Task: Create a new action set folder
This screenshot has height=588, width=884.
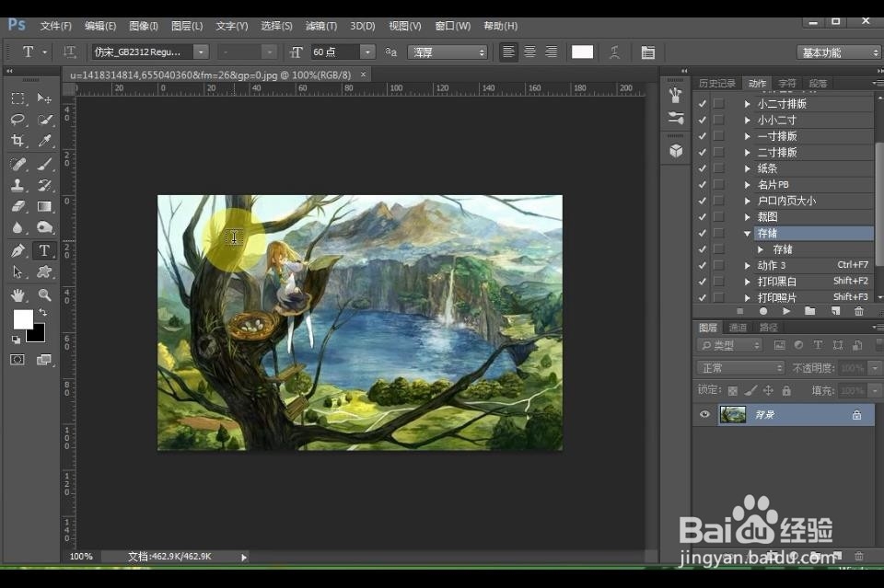Action: pos(809,311)
